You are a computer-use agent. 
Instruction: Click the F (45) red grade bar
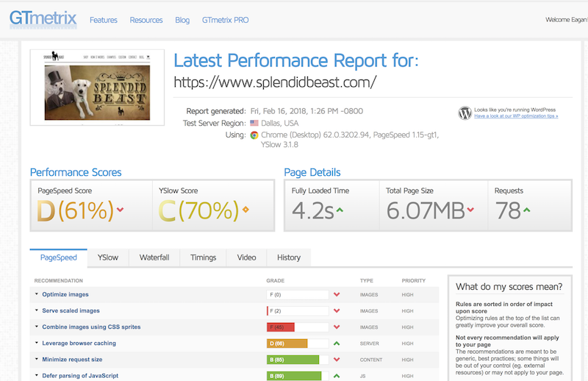click(x=298, y=327)
